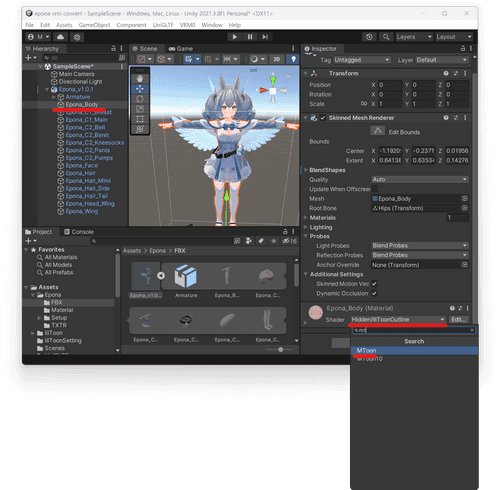Open the Layout dropdown in toolbar

(x=454, y=37)
